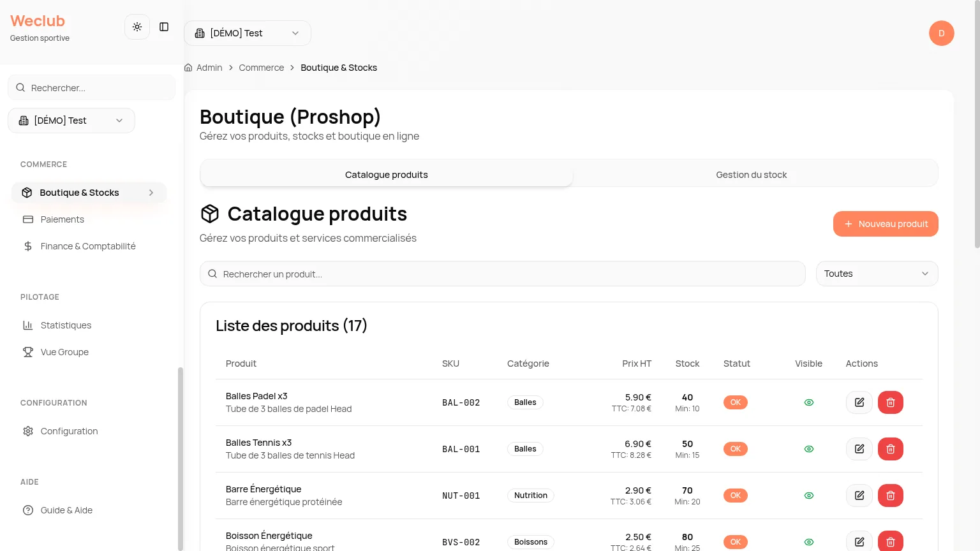This screenshot has height=551, width=980.
Task: Toggle visibility of Balles Tennis x3
Action: click(809, 449)
